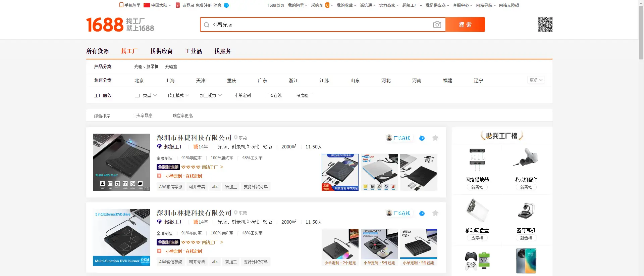This screenshot has width=644, height=276.
Task: Open first thumbnail labeled 小单定制·5件起定
Action: point(379,247)
